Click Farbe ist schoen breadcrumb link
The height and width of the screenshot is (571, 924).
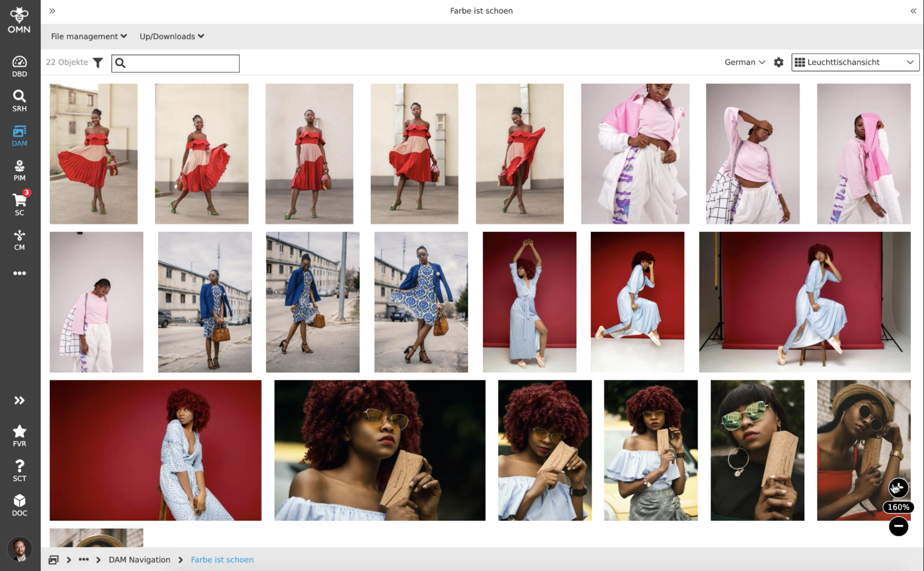tap(222, 559)
